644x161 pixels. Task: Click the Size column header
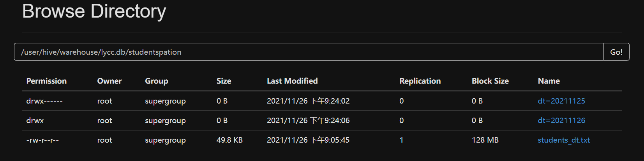click(224, 81)
